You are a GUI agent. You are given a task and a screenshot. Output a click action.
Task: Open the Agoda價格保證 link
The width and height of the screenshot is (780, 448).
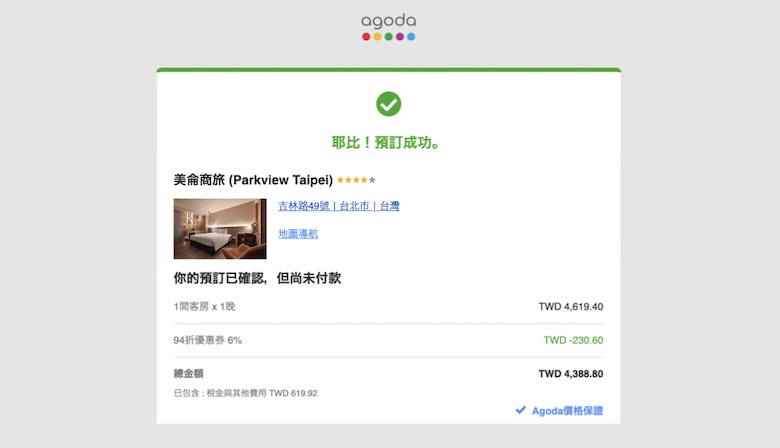(x=566, y=411)
